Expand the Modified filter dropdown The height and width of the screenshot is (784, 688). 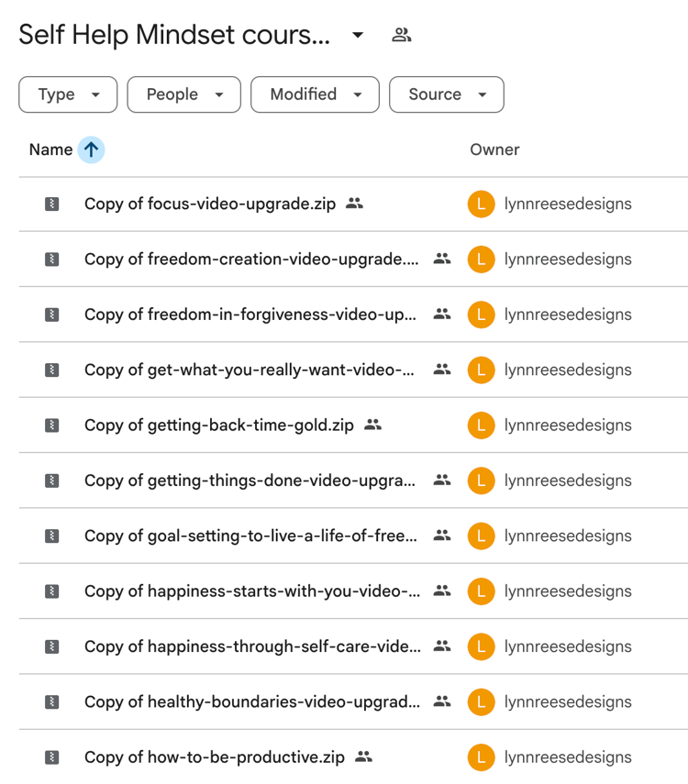click(x=315, y=94)
